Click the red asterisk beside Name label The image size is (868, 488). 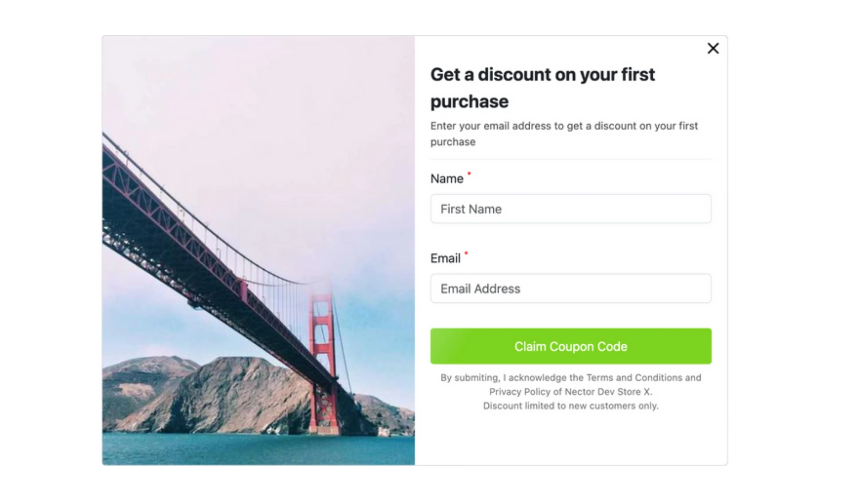pos(469,174)
